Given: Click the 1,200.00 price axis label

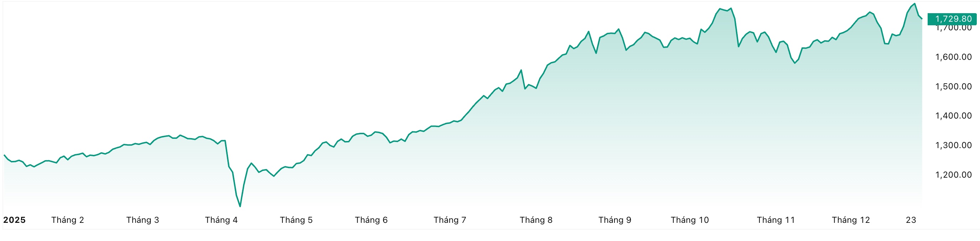Looking at the screenshot, I should pos(953,175).
